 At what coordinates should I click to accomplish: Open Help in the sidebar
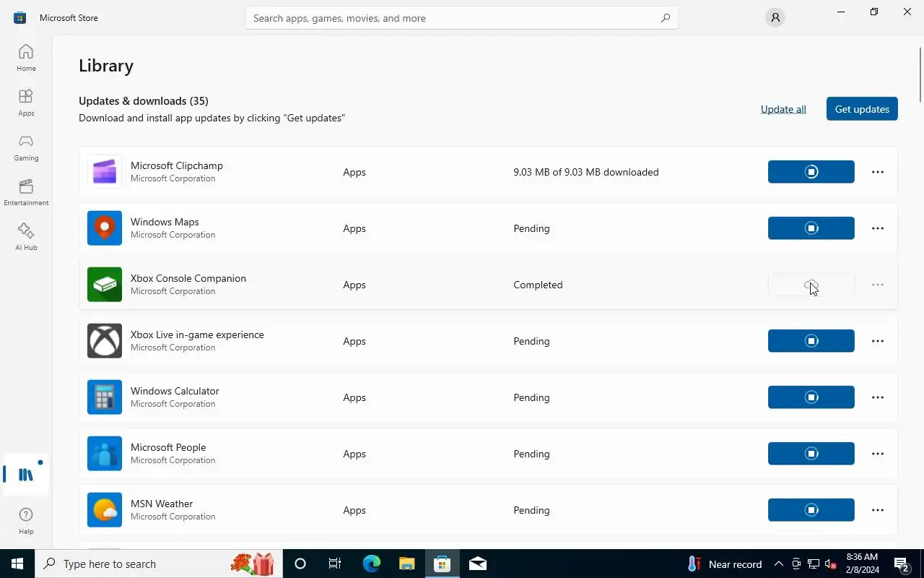tap(26, 520)
